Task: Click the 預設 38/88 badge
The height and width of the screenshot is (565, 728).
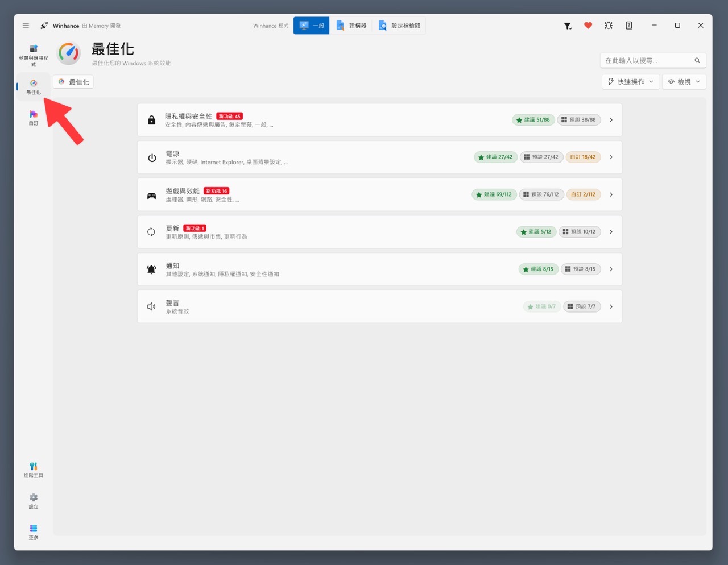Action: pos(579,120)
